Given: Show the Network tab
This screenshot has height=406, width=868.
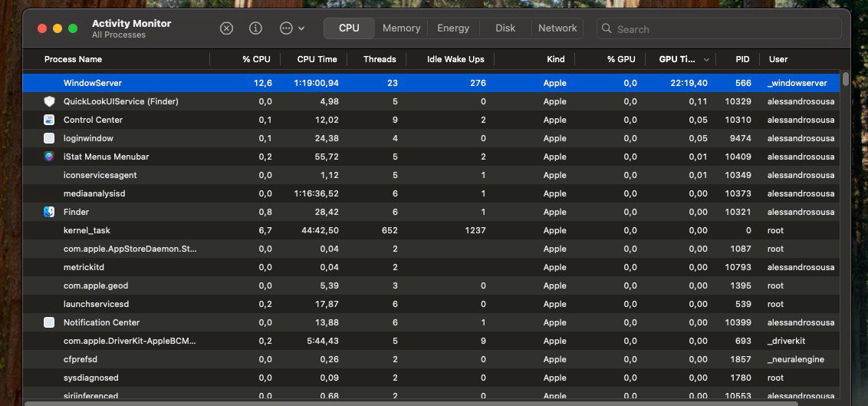Looking at the screenshot, I should (x=557, y=28).
